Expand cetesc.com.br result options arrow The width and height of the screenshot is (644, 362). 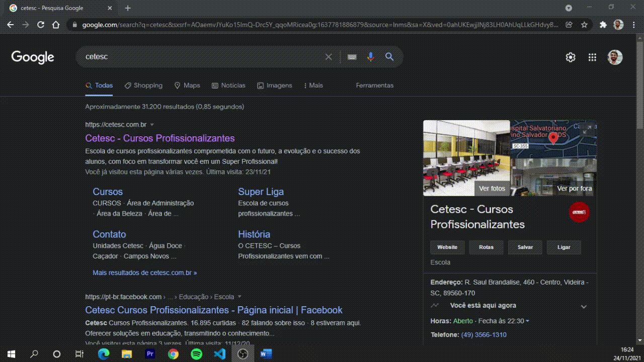[152, 125]
